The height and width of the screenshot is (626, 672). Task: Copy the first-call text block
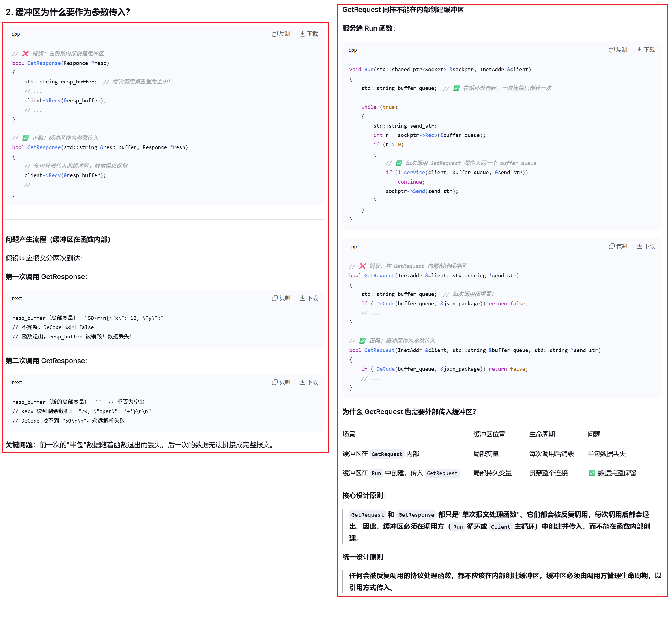(281, 298)
